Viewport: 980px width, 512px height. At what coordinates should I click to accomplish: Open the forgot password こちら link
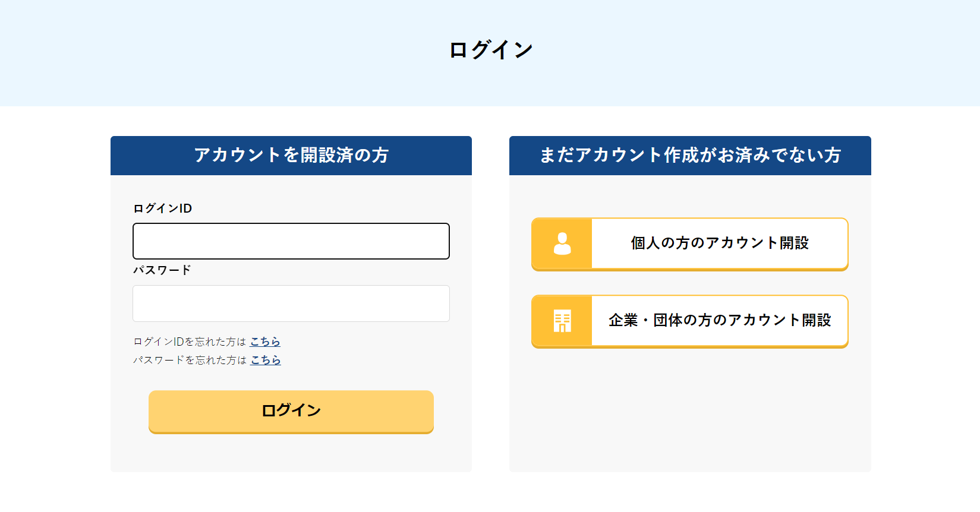coord(266,360)
